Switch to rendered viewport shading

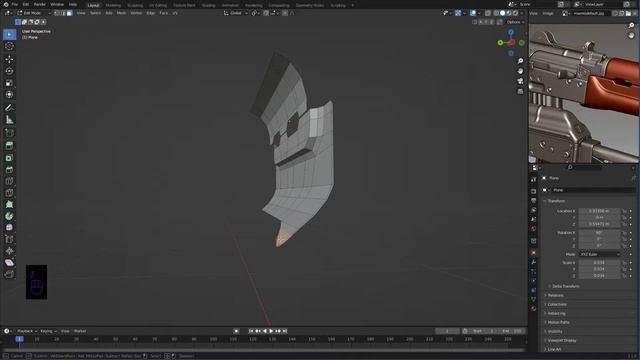(516, 13)
